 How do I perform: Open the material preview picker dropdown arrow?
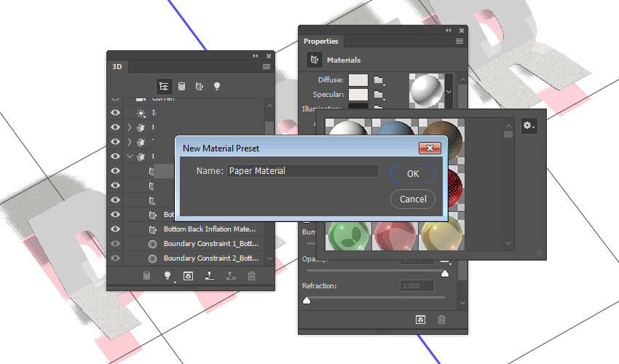point(449,92)
